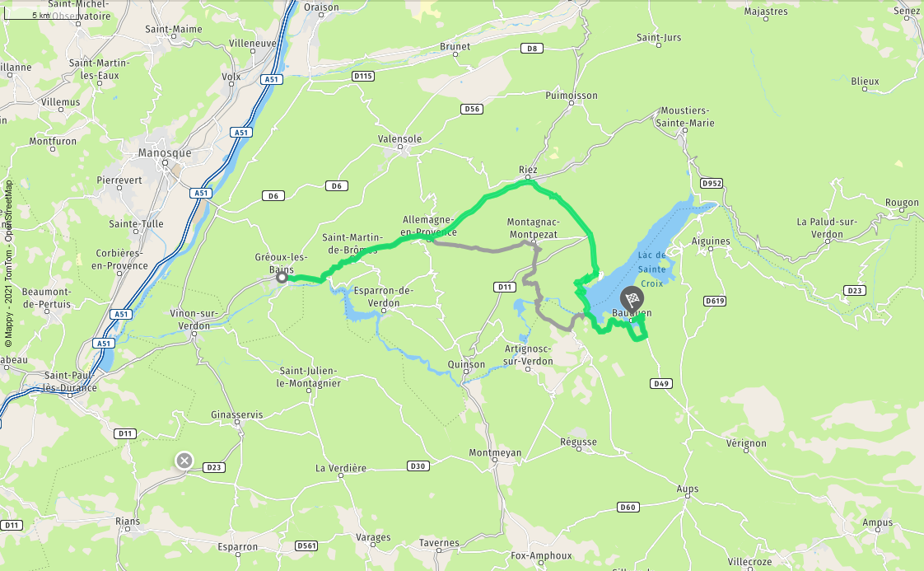The width and height of the screenshot is (924, 571).
Task: Click the white circle start marker at Gréoux-les-Bains
Action: [x=282, y=277]
